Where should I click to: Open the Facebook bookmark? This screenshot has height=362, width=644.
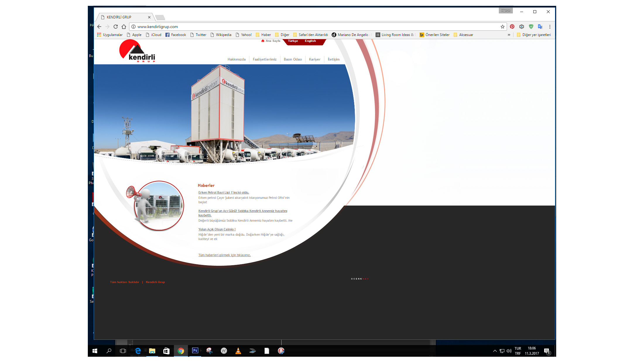tap(176, 35)
